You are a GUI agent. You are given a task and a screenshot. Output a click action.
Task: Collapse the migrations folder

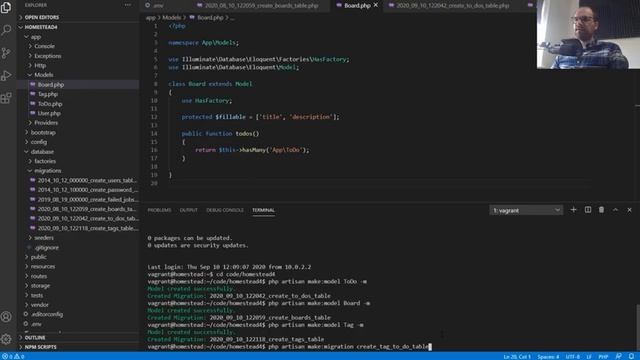(x=78, y=171)
